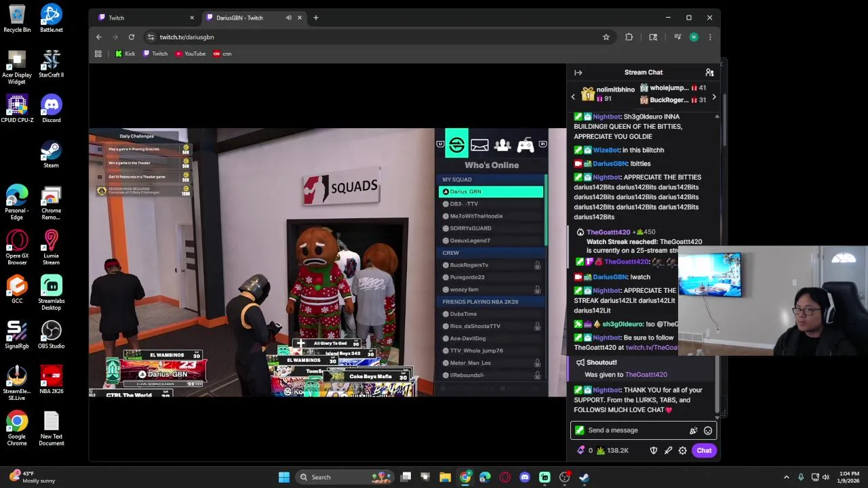Close the DariusGBN - Twitch tab

(x=300, y=18)
